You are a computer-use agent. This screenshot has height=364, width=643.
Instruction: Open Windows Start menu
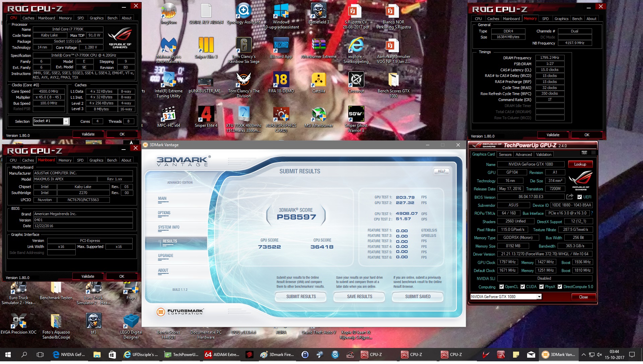[8, 354]
